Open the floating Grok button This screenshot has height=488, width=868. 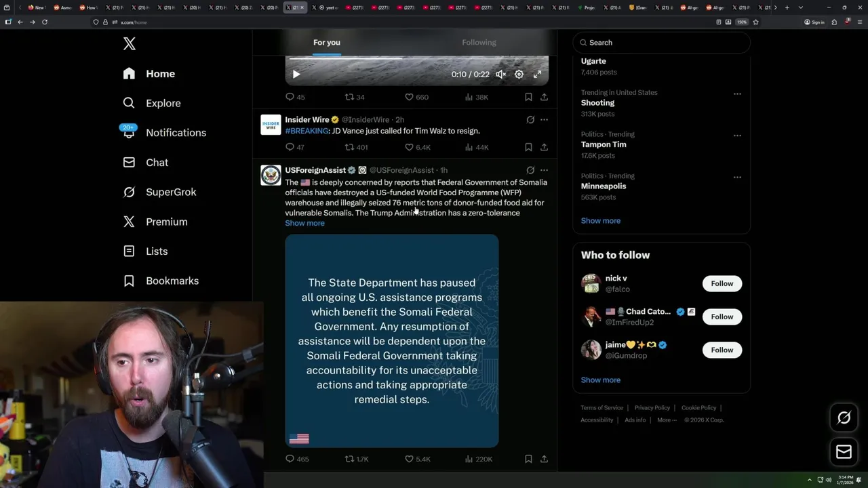click(844, 418)
